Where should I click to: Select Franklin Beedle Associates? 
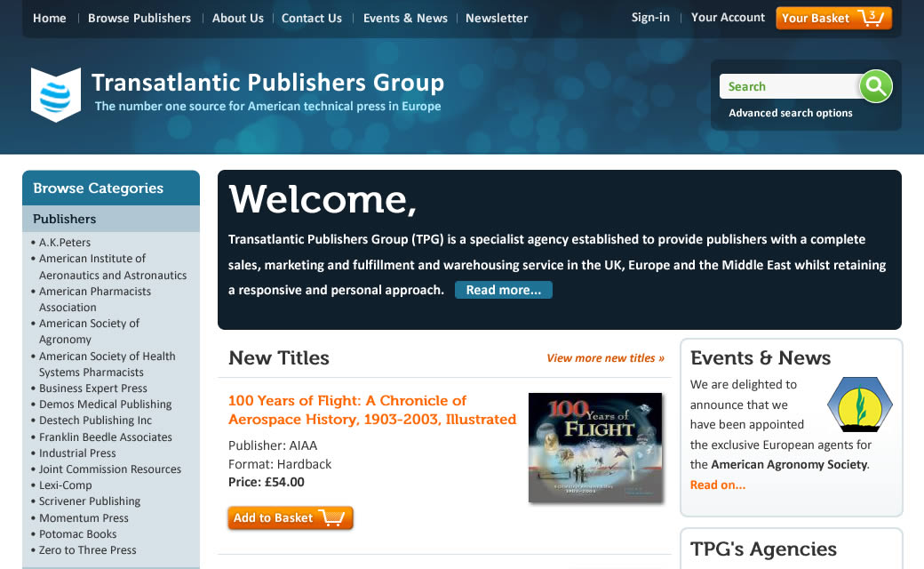click(x=106, y=437)
